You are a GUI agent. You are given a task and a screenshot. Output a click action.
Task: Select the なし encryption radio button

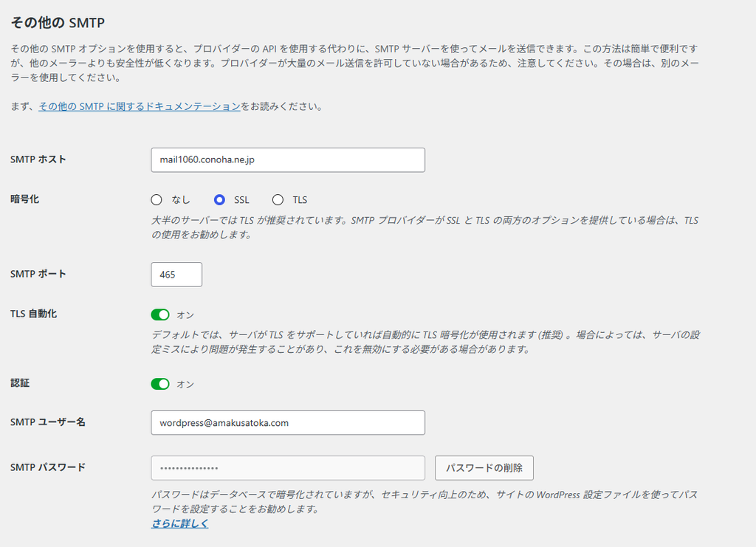[157, 199]
